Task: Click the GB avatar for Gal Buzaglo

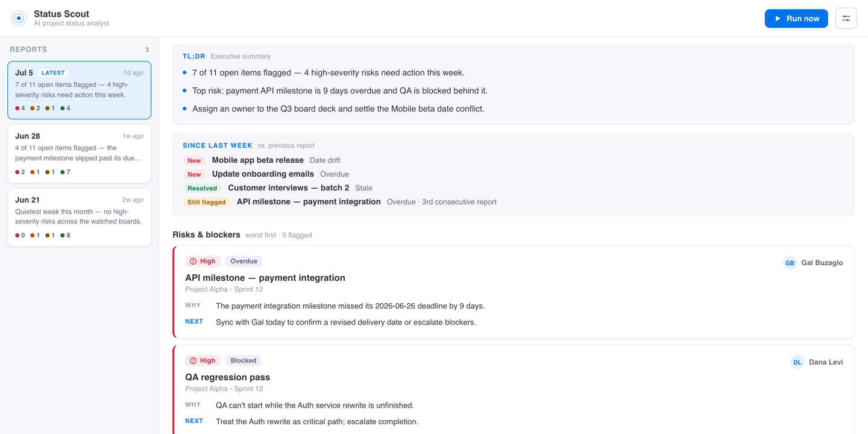Action: click(790, 263)
